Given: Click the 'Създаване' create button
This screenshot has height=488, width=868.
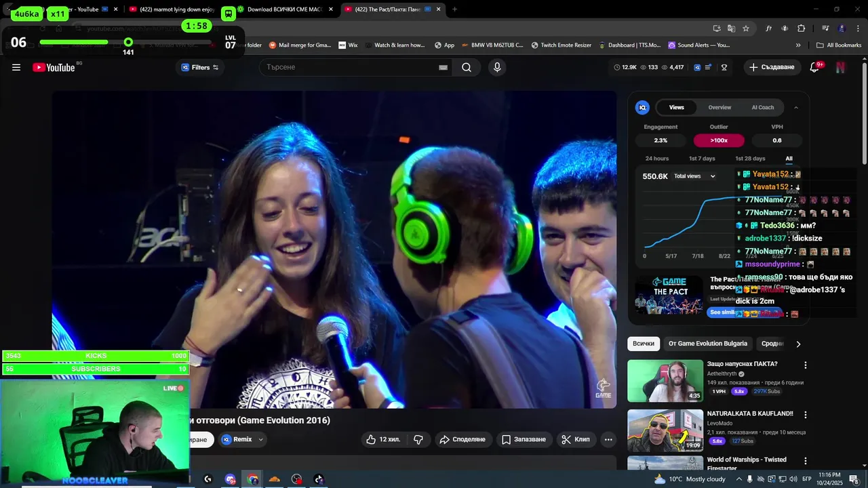Looking at the screenshot, I should (772, 67).
